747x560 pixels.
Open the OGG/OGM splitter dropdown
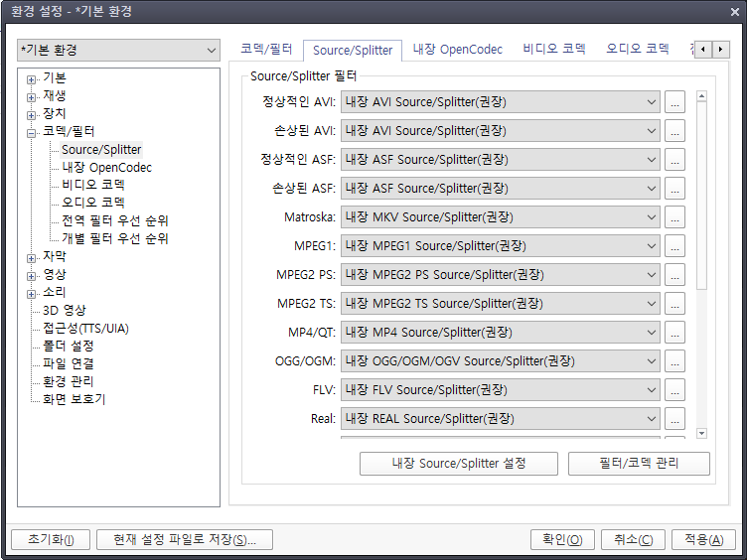(x=501, y=361)
